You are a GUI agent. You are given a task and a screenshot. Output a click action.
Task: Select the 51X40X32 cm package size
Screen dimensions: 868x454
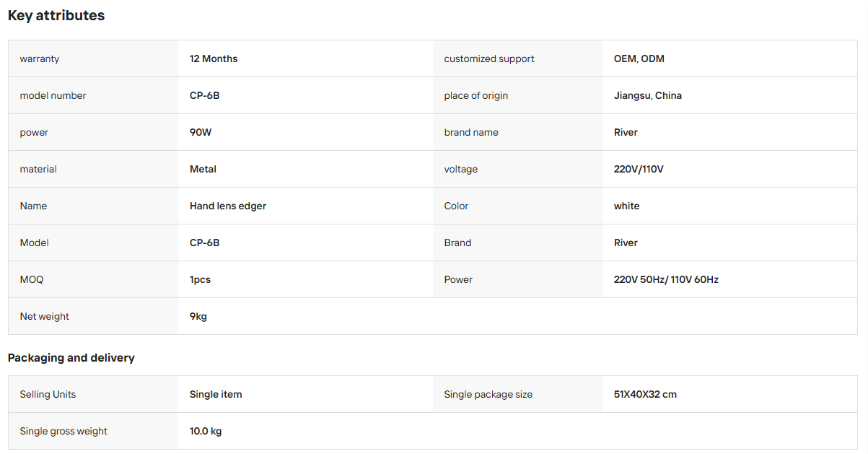pyautogui.click(x=645, y=394)
